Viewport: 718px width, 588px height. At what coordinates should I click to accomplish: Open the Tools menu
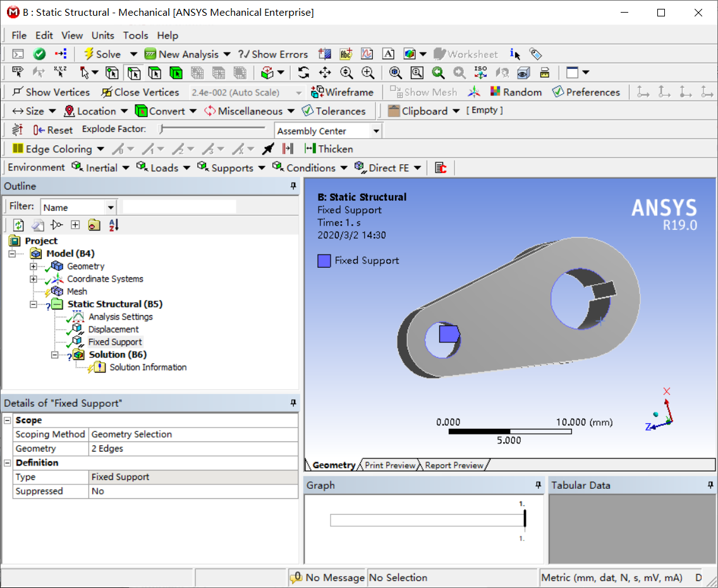pos(135,35)
